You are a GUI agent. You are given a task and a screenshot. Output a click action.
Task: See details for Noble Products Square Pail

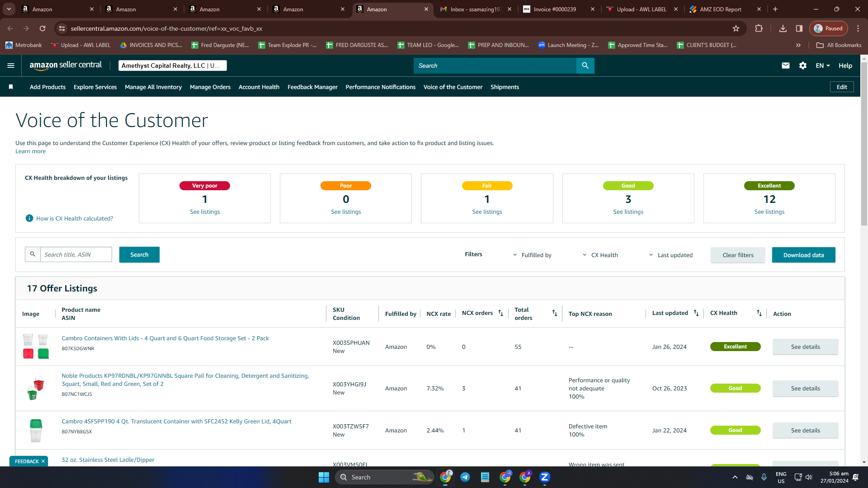(805, 388)
